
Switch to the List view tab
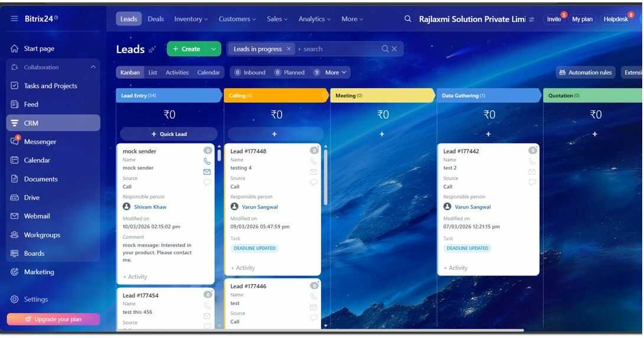153,72
